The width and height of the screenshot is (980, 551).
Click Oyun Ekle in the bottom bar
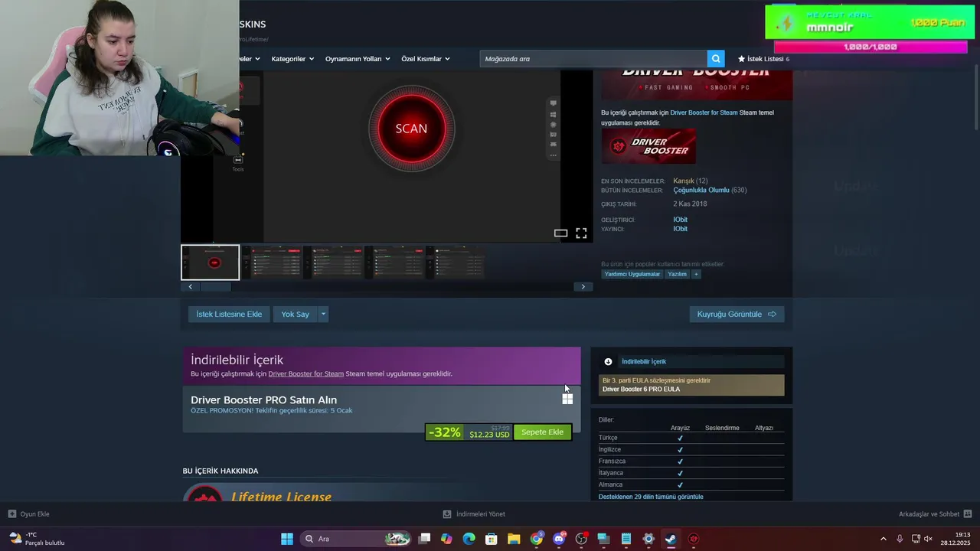35,514
